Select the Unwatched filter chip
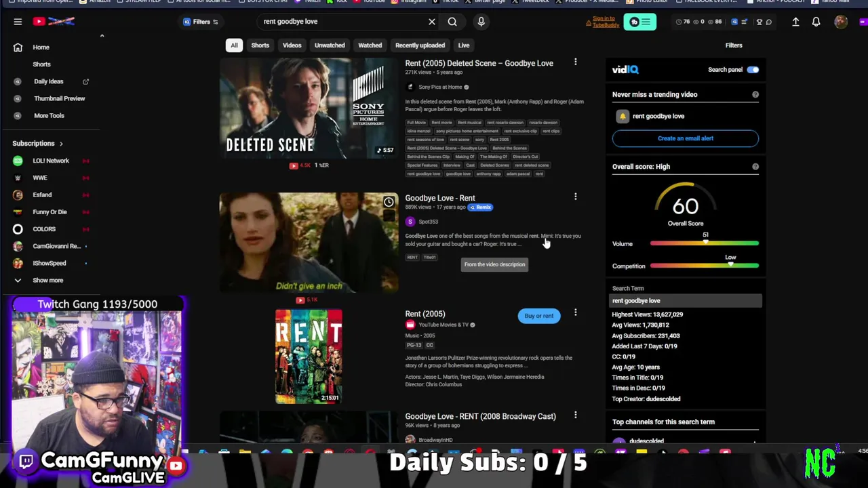The image size is (868, 488). [x=330, y=45]
